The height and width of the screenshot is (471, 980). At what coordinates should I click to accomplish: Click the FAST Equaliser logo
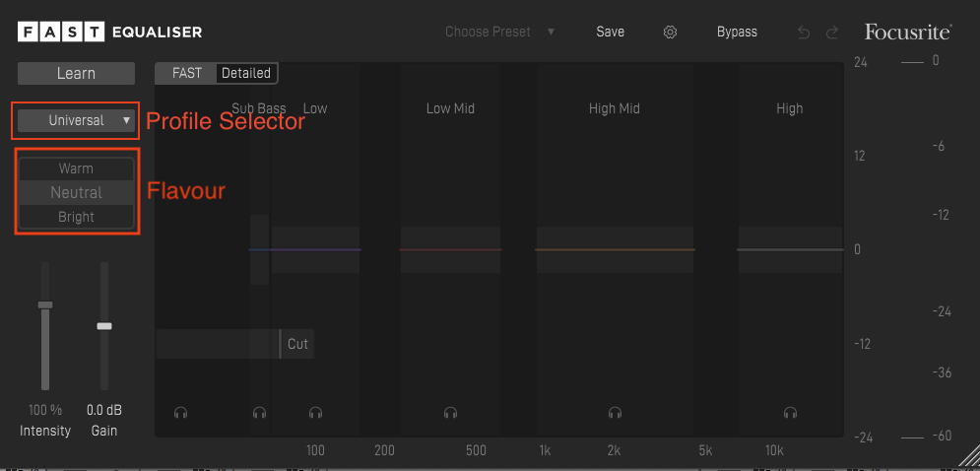(110, 32)
